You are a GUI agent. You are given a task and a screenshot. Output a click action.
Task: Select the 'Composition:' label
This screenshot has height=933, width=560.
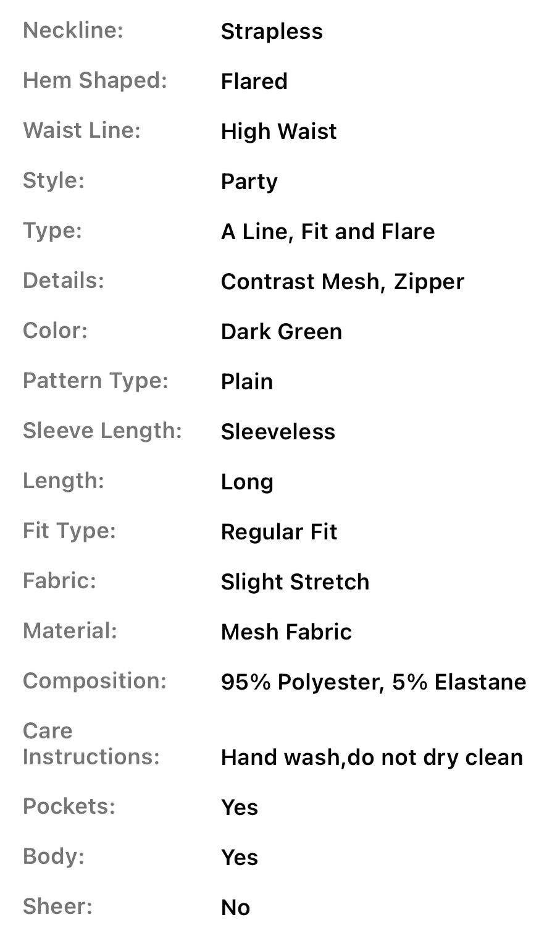[x=95, y=681]
